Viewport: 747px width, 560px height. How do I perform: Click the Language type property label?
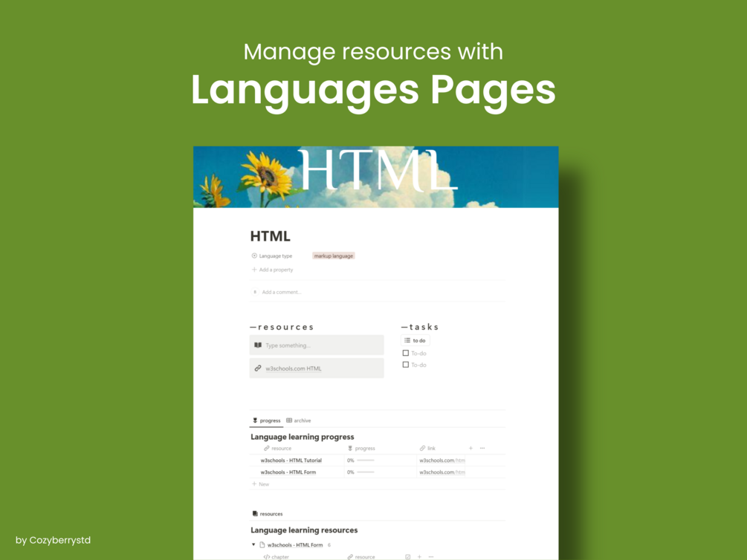click(275, 255)
